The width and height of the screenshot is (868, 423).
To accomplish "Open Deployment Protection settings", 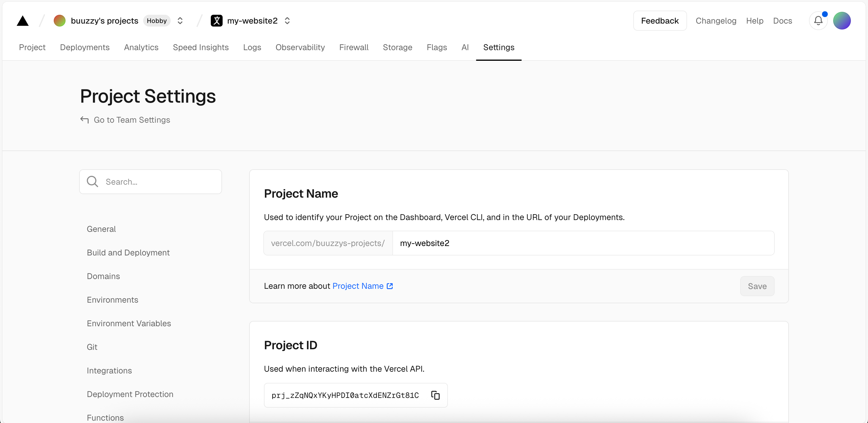I will pyautogui.click(x=130, y=394).
